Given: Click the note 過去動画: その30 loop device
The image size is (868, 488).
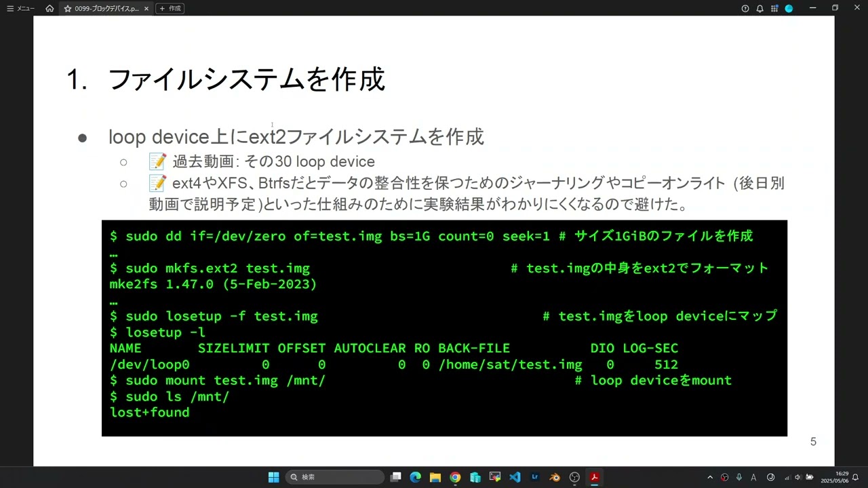Looking at the screenshot, I should point(273,162).
